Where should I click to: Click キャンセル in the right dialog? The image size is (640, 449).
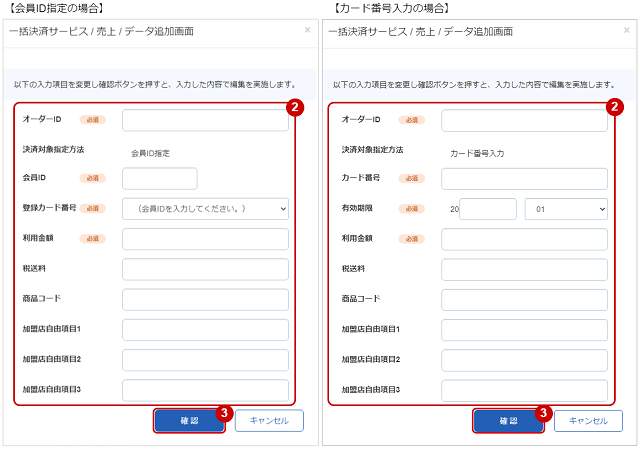(589, 421)
